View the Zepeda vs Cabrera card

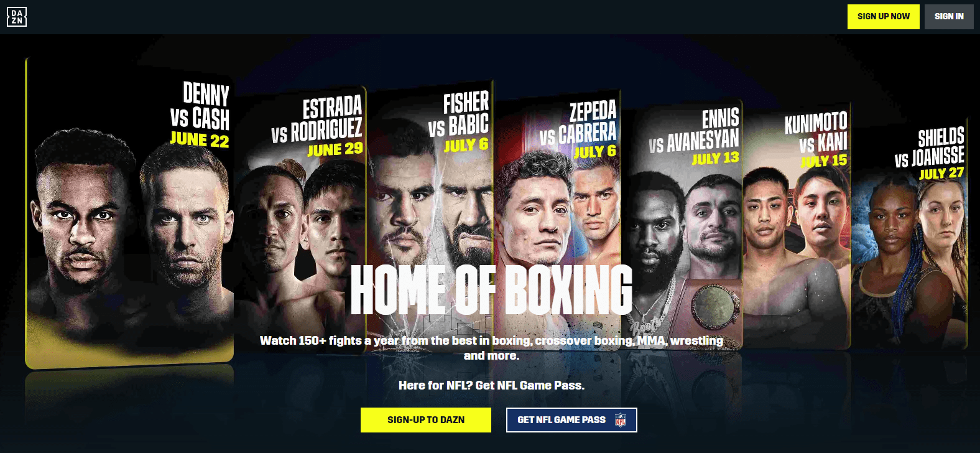tap(558, 219)
